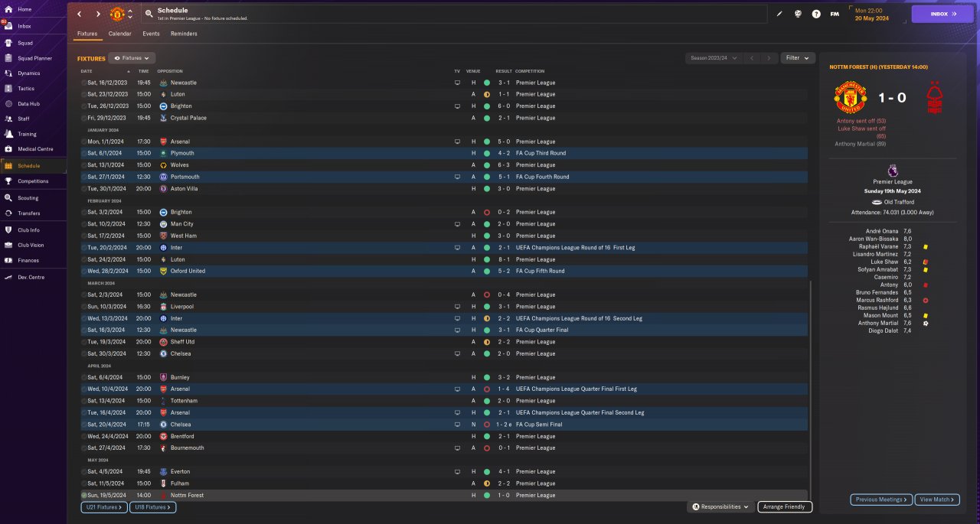Open the Medical Centre sidebar icon
Viewport: 980px width, 524px height.
pos(8,148)
